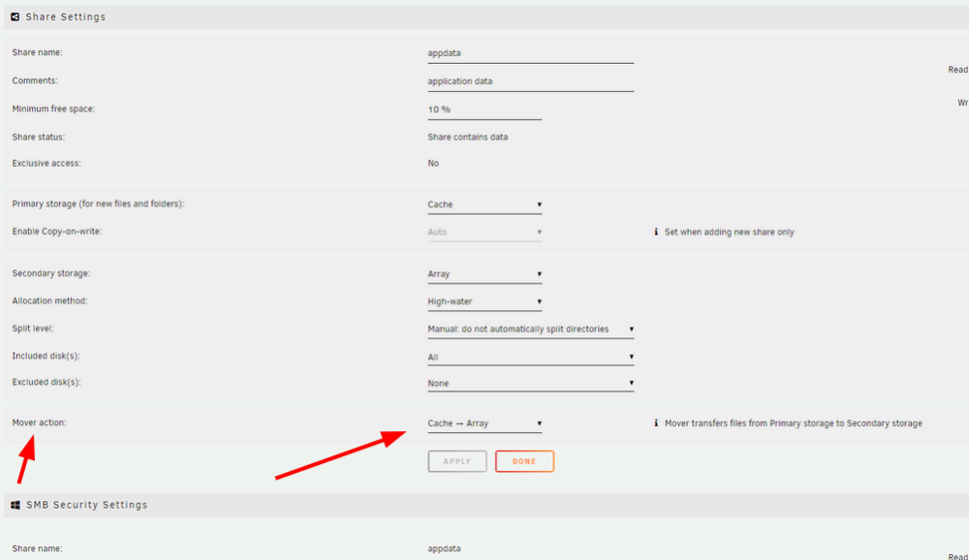Click the SMB Security Settings Windows icon
Screen dimensions: 969x560
coord(16,505)
